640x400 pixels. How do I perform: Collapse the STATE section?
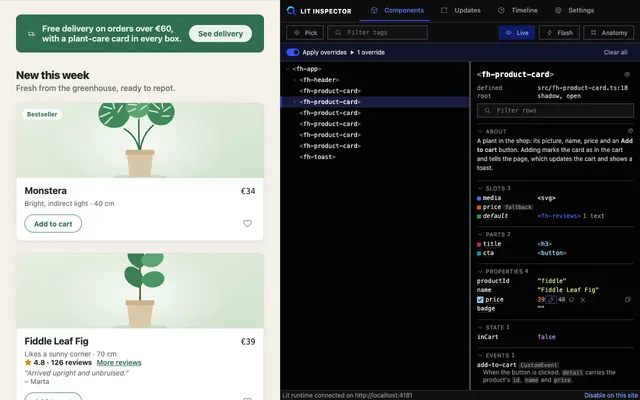(480, 327)
